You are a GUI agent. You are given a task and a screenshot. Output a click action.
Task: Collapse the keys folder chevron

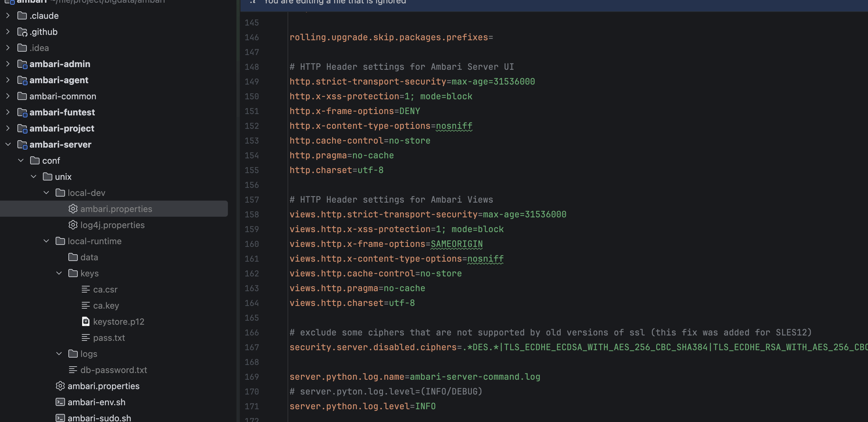click(59, 273)
